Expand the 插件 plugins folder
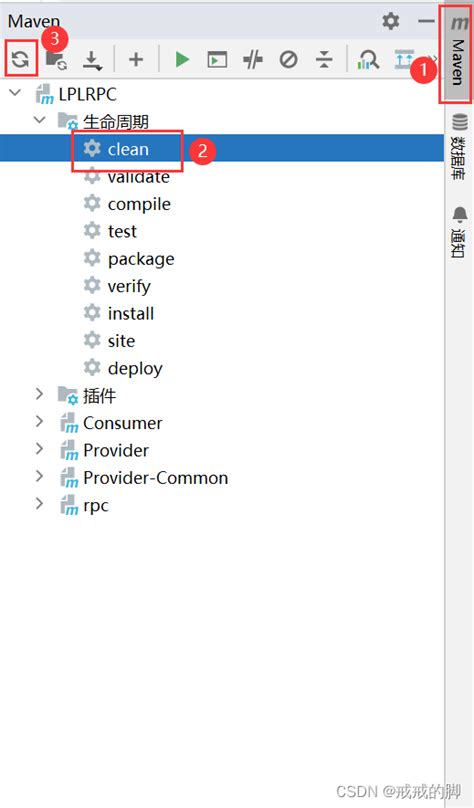This screenshot has height=808, width=474. point(39,395)
